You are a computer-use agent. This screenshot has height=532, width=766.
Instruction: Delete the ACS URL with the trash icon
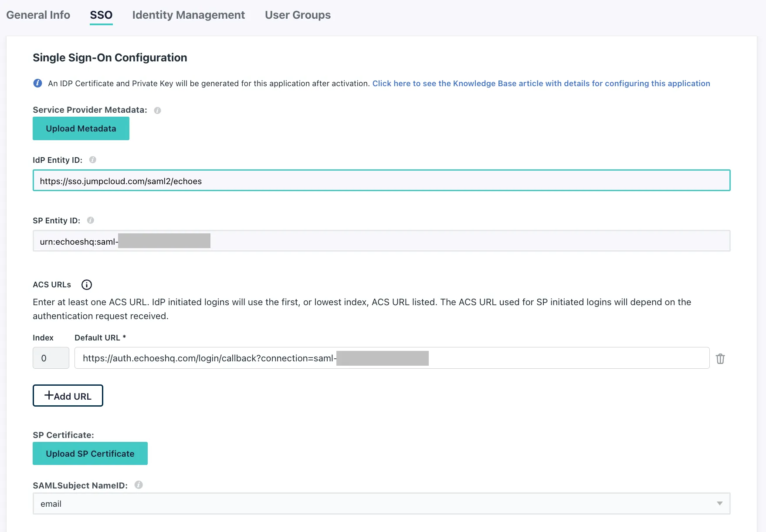click(x=720, y=358)
